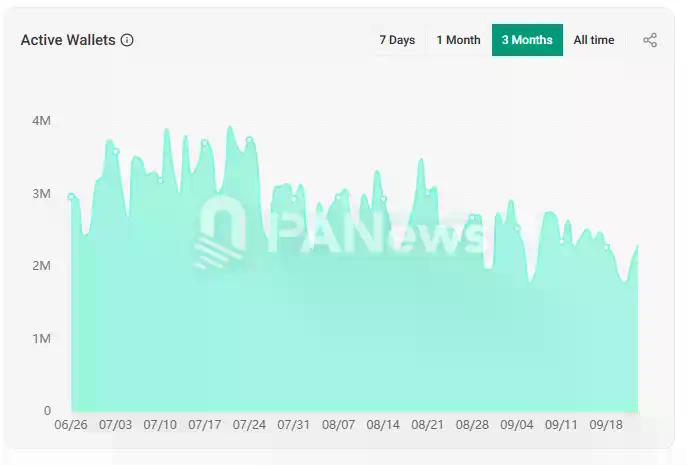Click the 09/11 date label on the x-axis
Screen dimensions: 687x465
pyautogui.click(x=561, y=425)
